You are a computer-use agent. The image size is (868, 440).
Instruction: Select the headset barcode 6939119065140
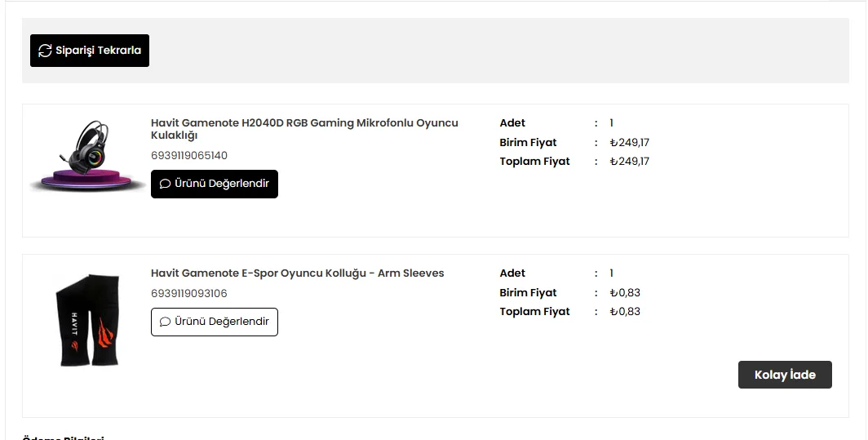click(x=189, y=156)
